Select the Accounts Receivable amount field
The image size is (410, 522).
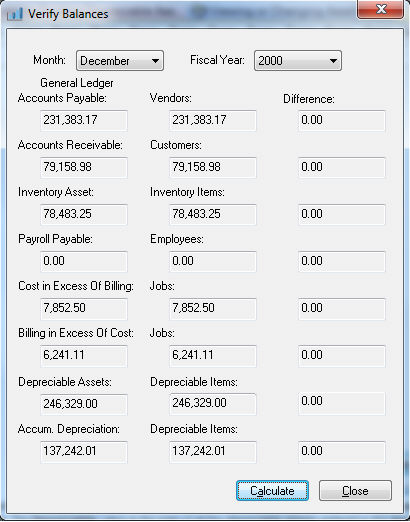pos(84,167)
